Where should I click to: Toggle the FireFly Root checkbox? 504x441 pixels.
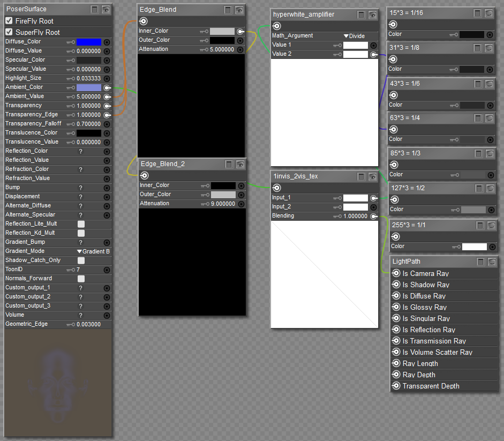9,21
